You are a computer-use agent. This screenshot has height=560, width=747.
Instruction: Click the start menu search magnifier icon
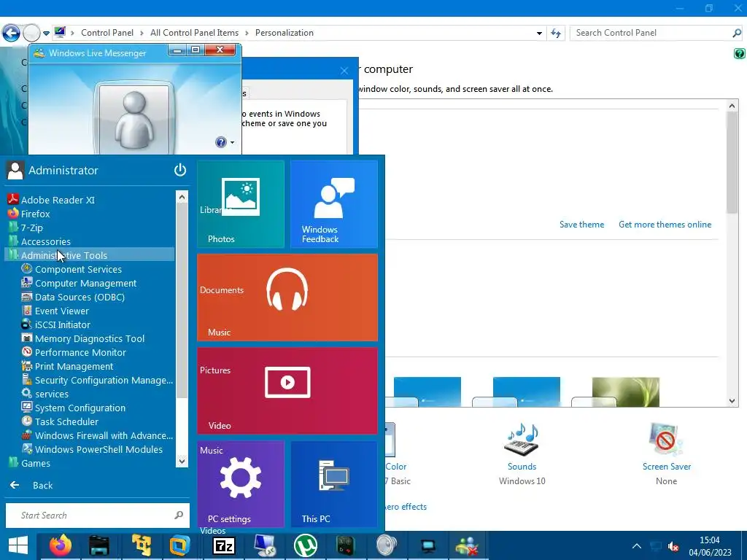pyautogui.click(x=179, y=515)
